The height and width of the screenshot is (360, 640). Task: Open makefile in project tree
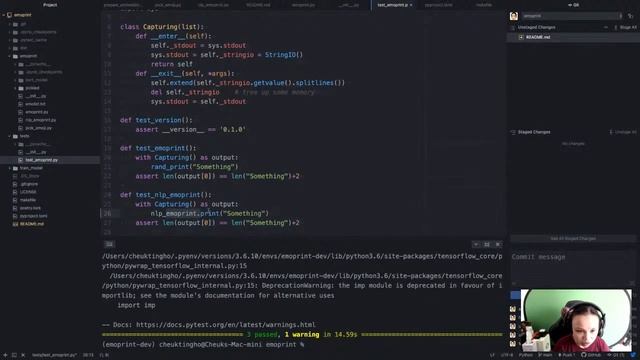click(x=28, y=200)
